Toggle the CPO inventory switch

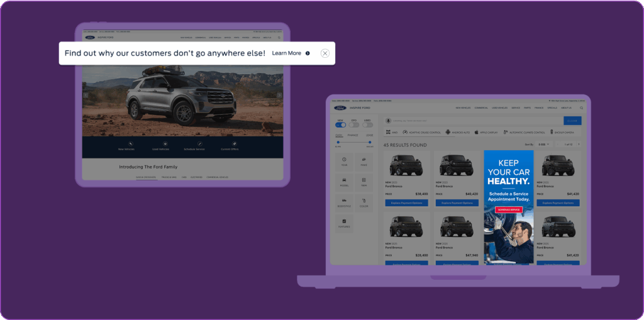coord(353,124)
